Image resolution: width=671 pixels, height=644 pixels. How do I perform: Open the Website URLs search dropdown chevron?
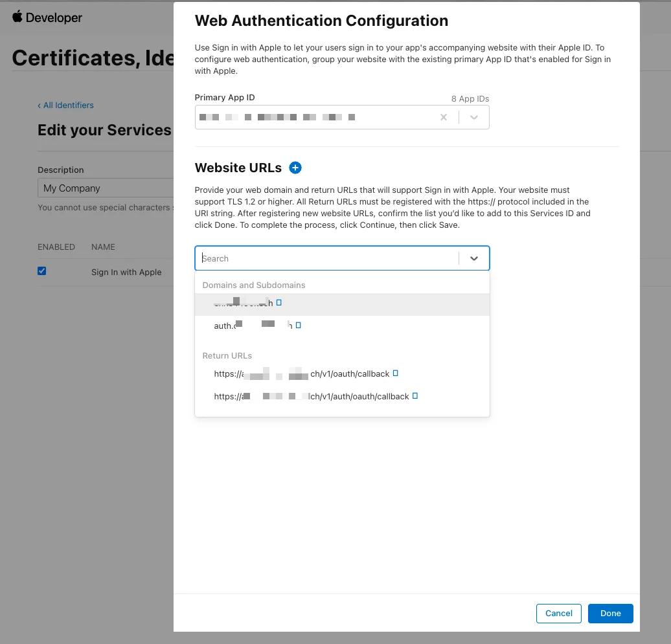473,258
